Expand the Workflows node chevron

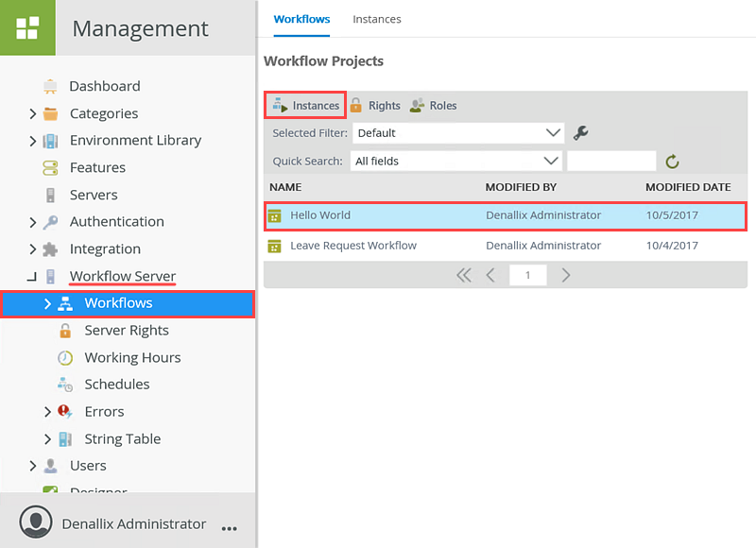pyautogui.click(x=47, y=303)
